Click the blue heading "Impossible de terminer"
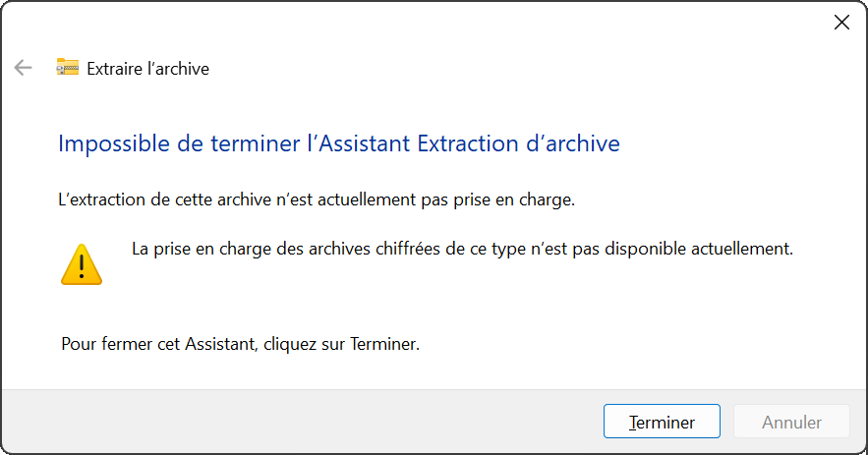Screen dimensions: 868x455 pyautogui.click(x=177, y=143)
